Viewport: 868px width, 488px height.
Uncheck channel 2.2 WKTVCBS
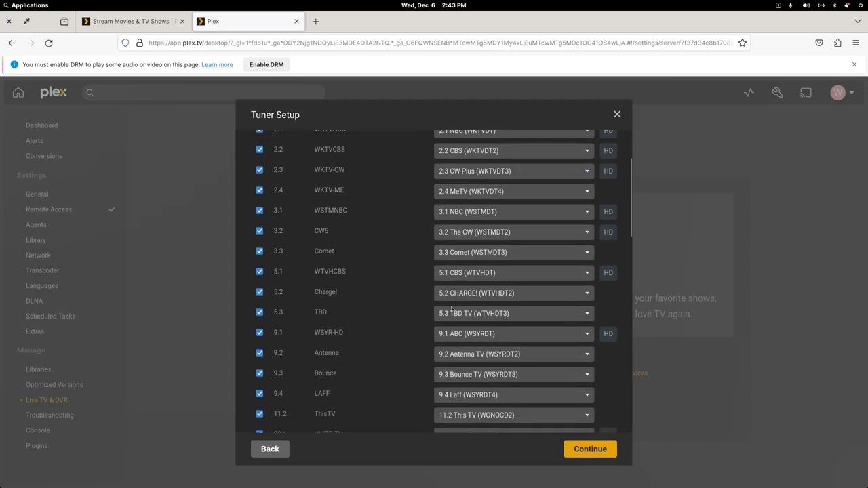point(260,150)
